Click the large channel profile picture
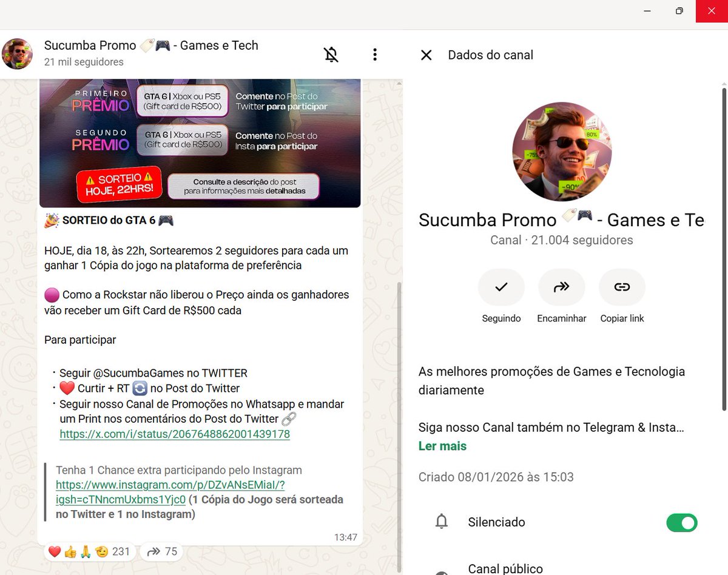 pos(562,152)
